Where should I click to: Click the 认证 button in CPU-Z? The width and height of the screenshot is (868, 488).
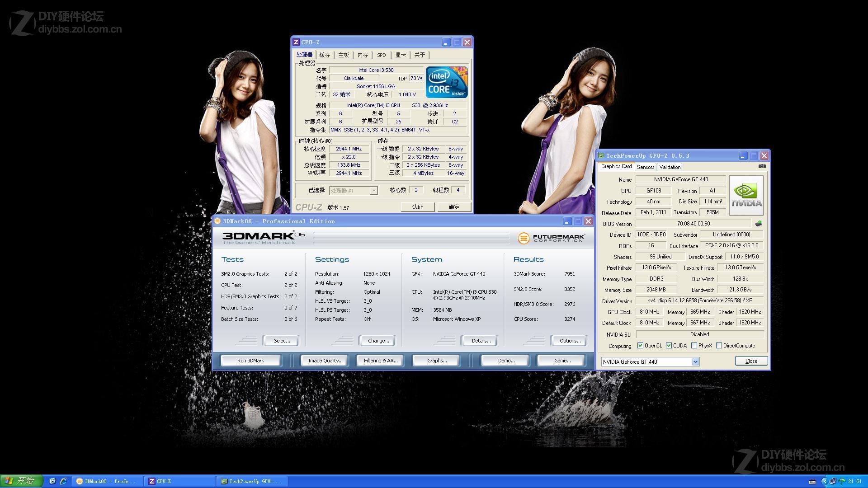pos(417,207)
